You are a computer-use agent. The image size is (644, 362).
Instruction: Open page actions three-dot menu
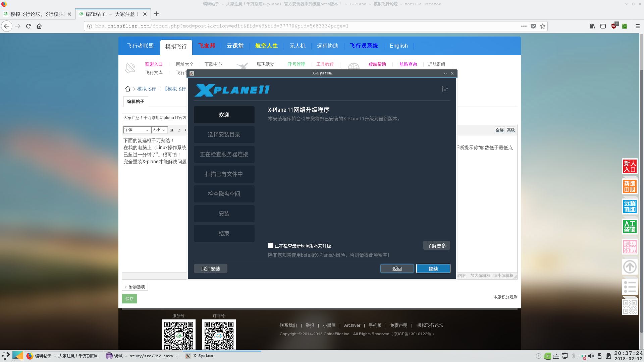click(524, 26)
